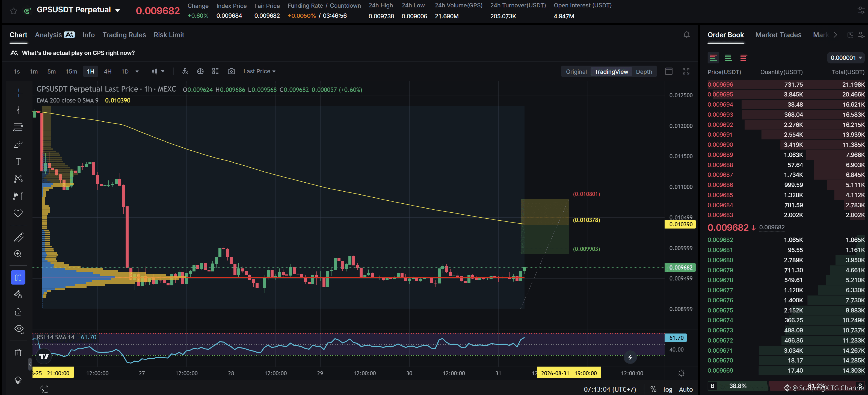
Task: Open the header preferences sliders icon
Action: [861, 11]
